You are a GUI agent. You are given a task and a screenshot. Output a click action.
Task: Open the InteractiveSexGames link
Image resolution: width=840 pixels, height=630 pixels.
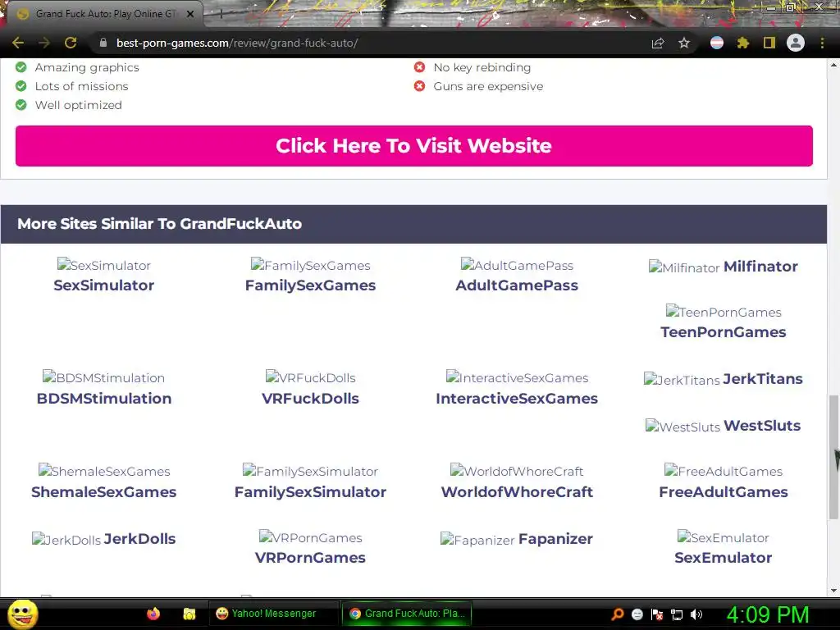pyautogui.click(x=517, y=399)
